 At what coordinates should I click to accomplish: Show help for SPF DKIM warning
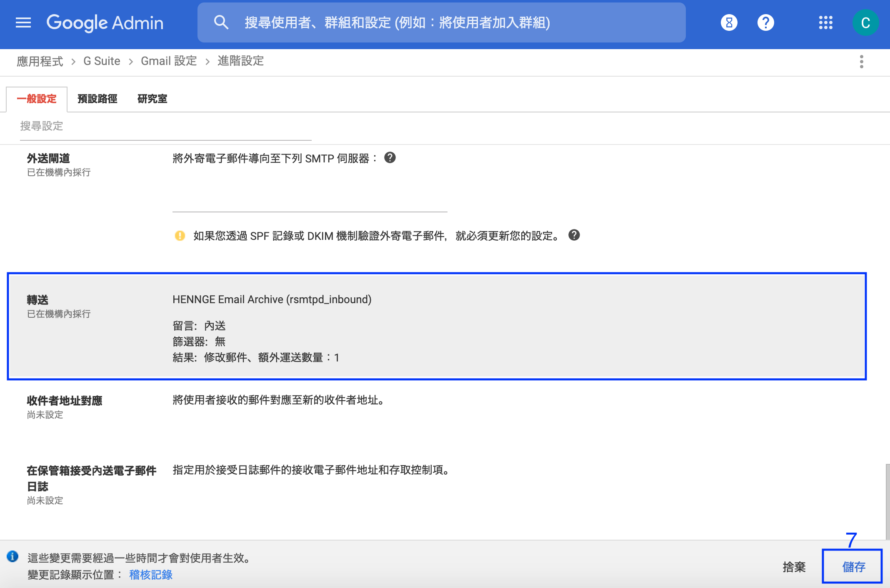coord(574,235)
